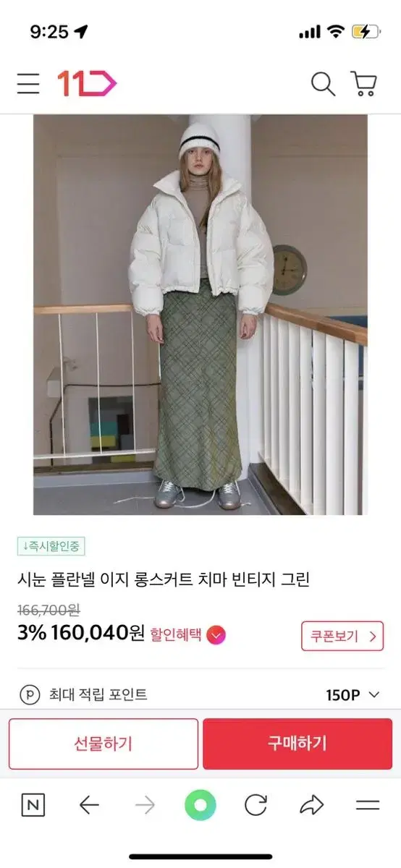Open browser menu with two lines icon
401x868 pixels.
(x=368, y=805)
